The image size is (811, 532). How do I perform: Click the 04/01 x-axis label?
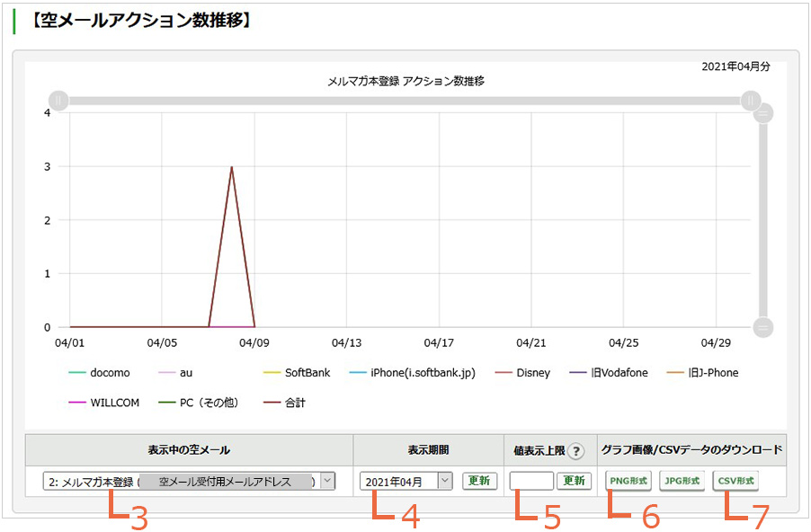pos(69,342)
